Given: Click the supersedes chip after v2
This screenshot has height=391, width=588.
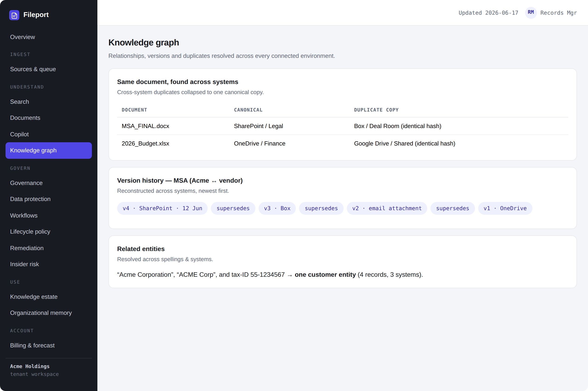Looking at the screenshot, I should coord(452,208).
